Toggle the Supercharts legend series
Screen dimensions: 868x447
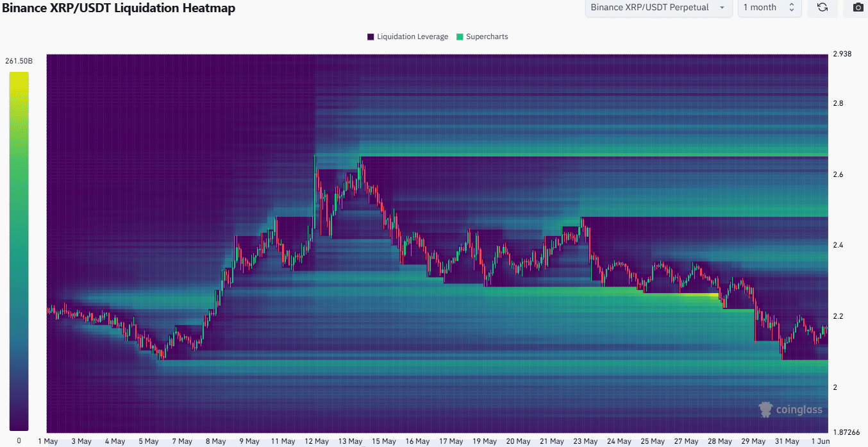pos(482,37)
